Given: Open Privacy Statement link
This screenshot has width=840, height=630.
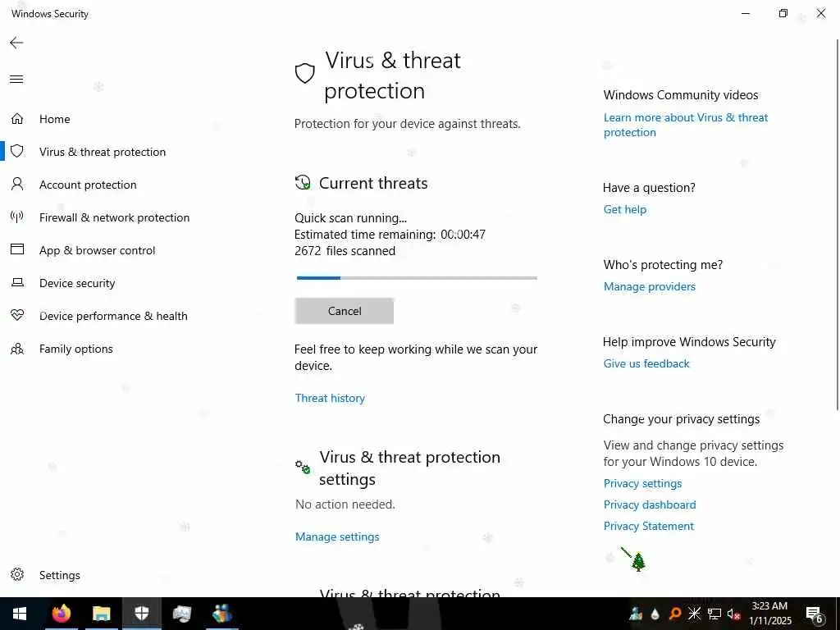Looking at the screenshot, I should coord(648,526).
